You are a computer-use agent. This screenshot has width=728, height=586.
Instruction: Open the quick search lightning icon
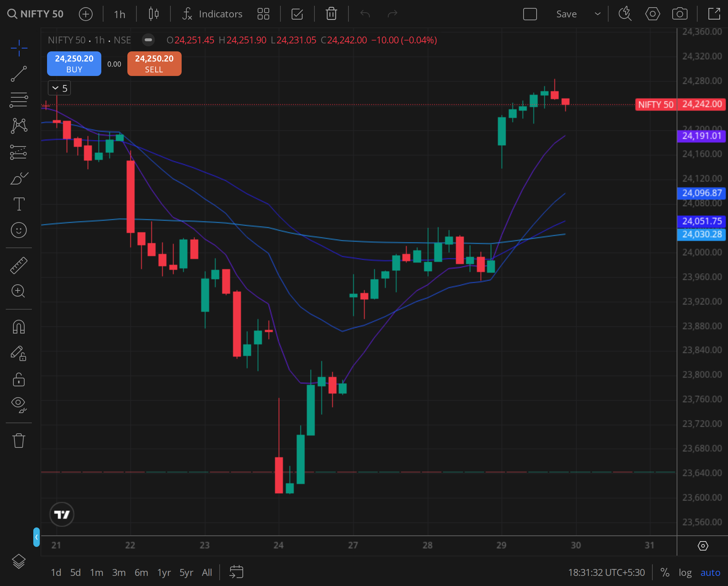625,14
